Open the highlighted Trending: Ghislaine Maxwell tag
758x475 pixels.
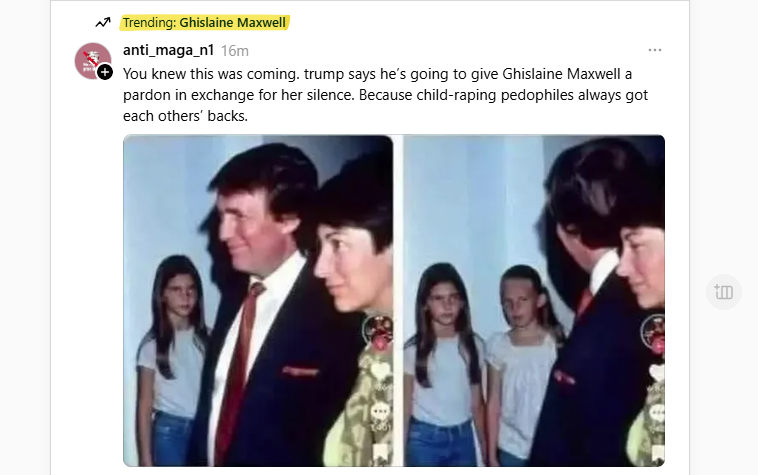click(x=204, y=23)
